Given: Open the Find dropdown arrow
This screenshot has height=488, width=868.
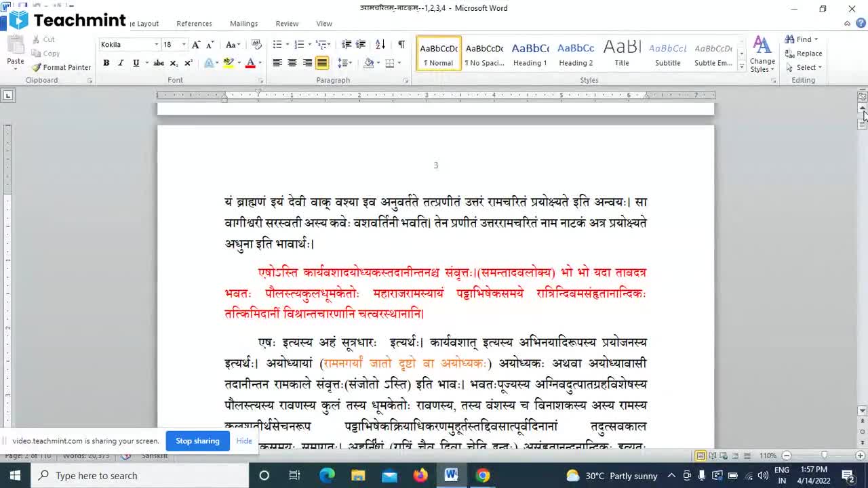Looking at the screenshot, I should pos(816,39).
